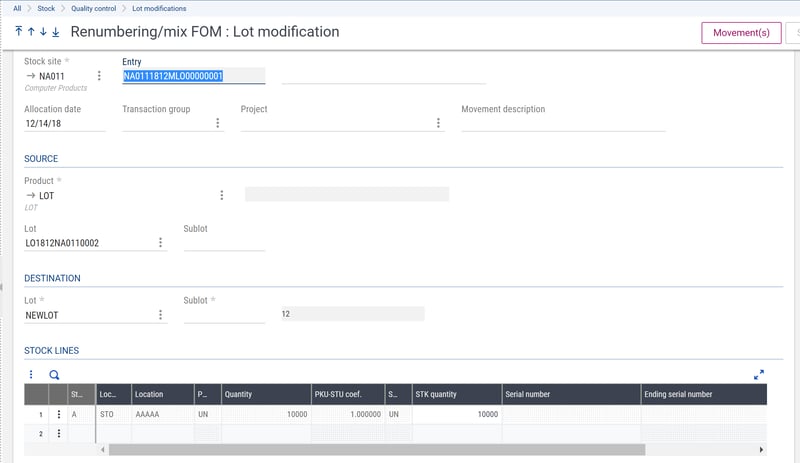Open Transaction group selection menu
Image resolution: width=800 pixels, height=463 pixels.
[218, 123]
